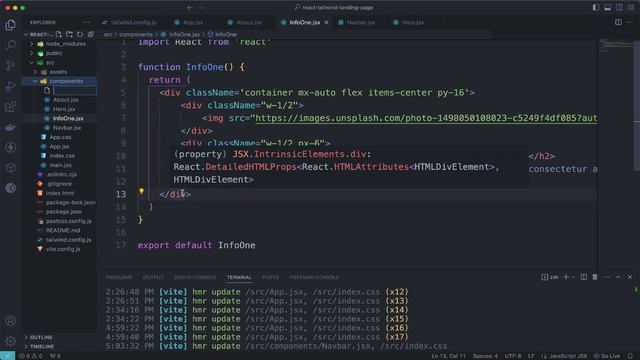640x360 pixels.
Task: Click the New File icon in Explorer header
Action: (59, 34)
